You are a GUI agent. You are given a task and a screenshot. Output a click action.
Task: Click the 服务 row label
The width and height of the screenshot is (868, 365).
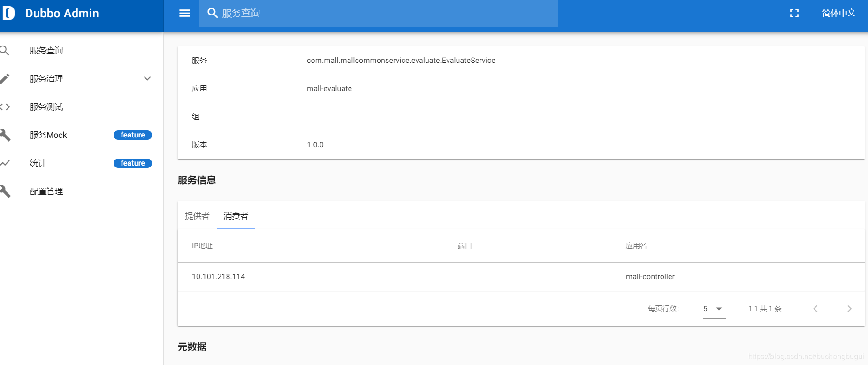coord(199,61)
